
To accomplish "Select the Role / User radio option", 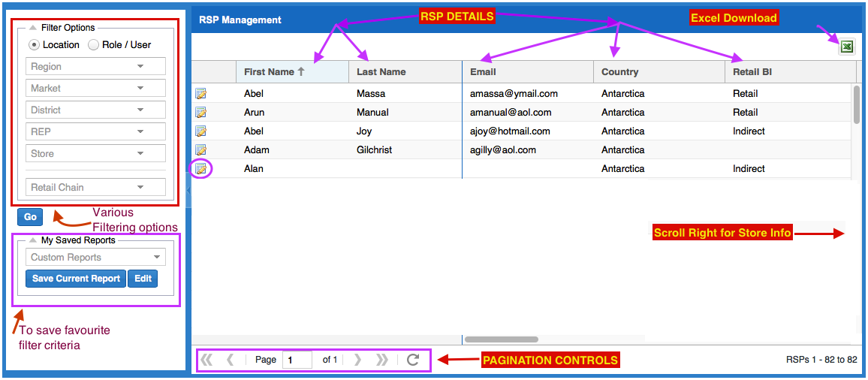I will [93, 45].
